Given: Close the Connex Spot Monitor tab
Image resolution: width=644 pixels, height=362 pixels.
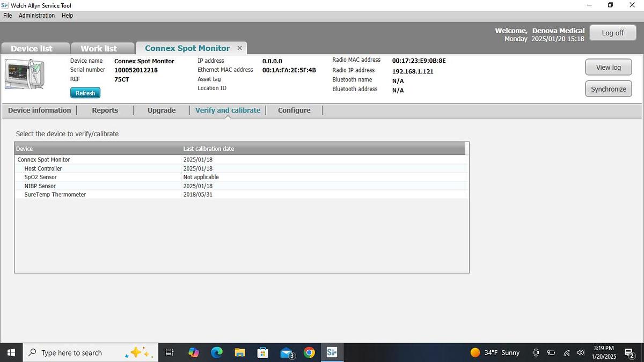Looking at the screenshot, I should (240, 48).
